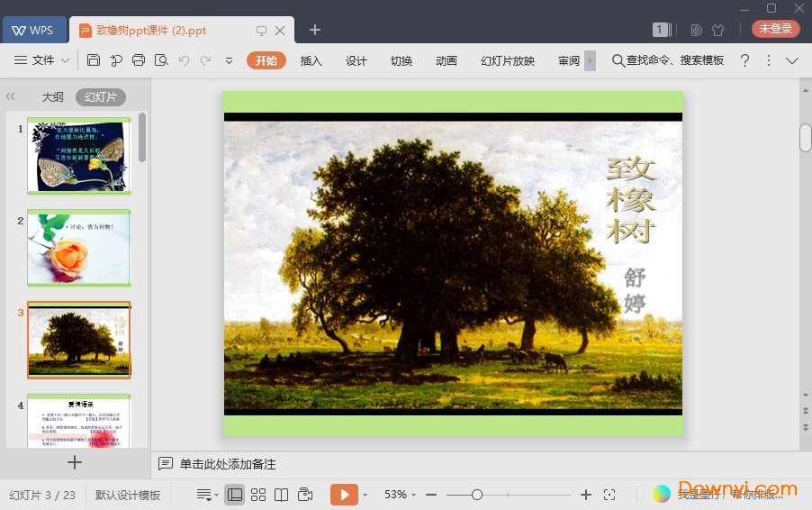
Task: Switch to the 大纲 outline view
Action: tap(53, 97)
